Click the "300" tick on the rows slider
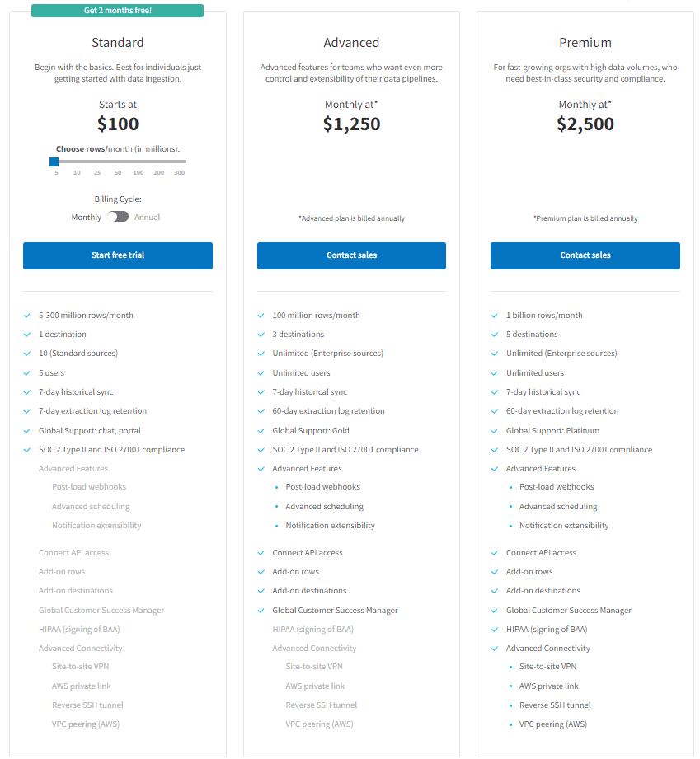Image resolution: width=700 pixels, height=759 pixels. tap(181, 172)
